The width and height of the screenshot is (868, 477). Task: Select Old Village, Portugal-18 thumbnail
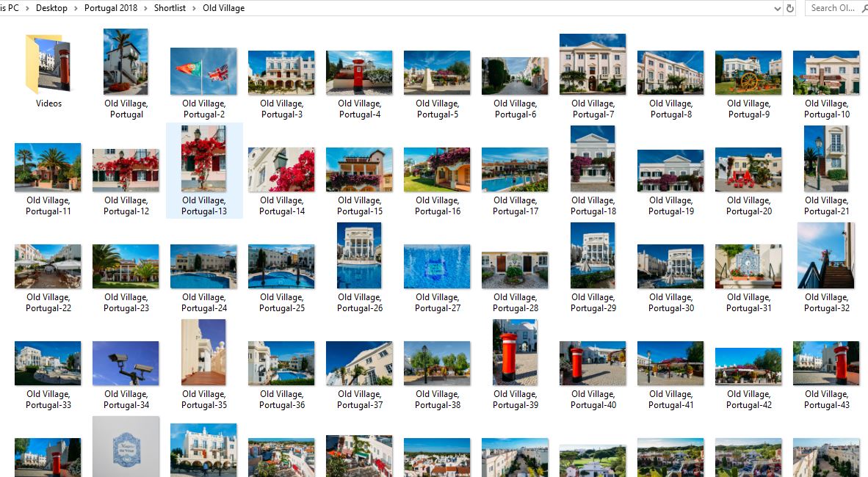(x=593, y=159)
